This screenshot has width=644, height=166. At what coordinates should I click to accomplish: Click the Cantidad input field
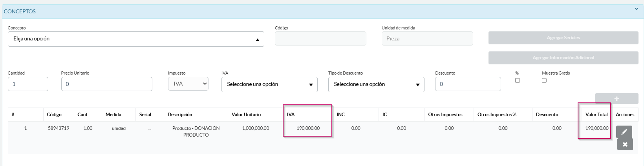[x=28, y=84]
